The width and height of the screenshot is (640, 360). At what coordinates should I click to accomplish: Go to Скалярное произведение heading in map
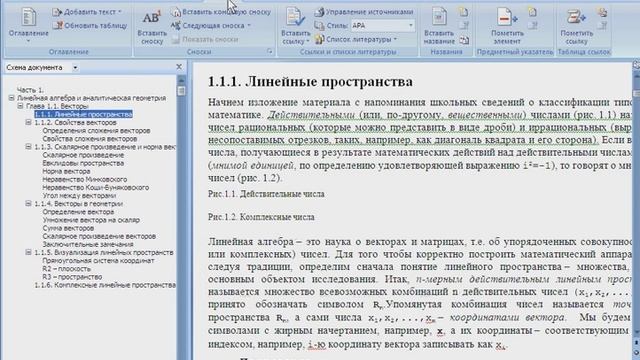tap(83, 155)
